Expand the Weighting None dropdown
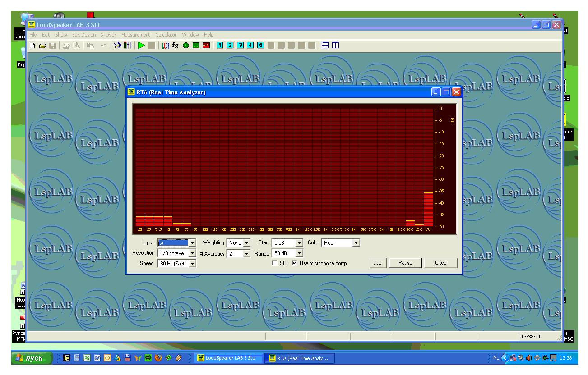 tap(246, 243)
